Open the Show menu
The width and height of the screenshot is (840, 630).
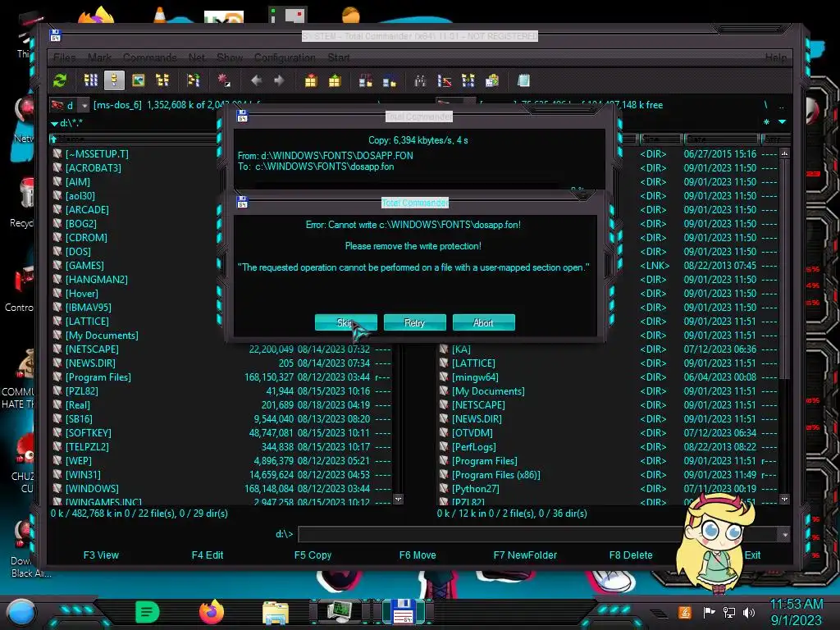(x=230, y=57)
